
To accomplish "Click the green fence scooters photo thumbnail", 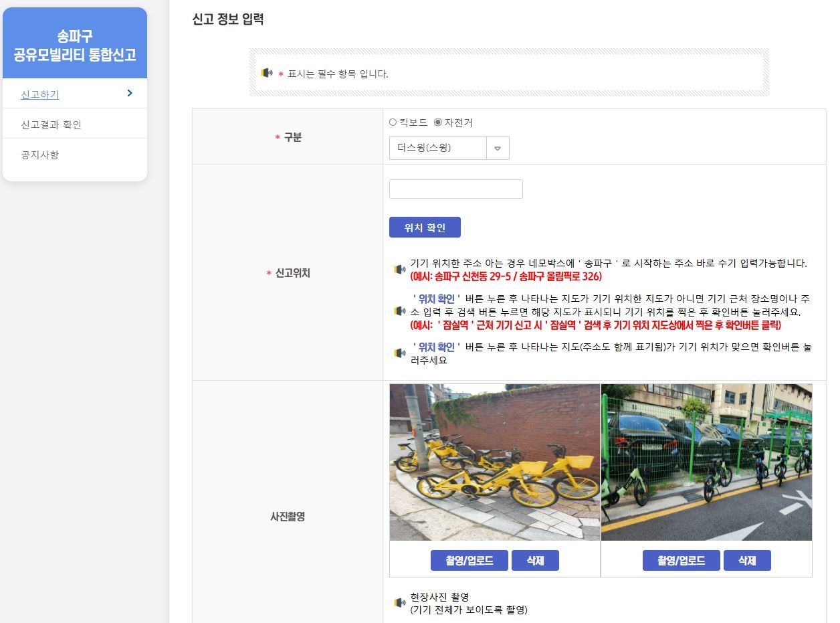I will click(706, 462).
